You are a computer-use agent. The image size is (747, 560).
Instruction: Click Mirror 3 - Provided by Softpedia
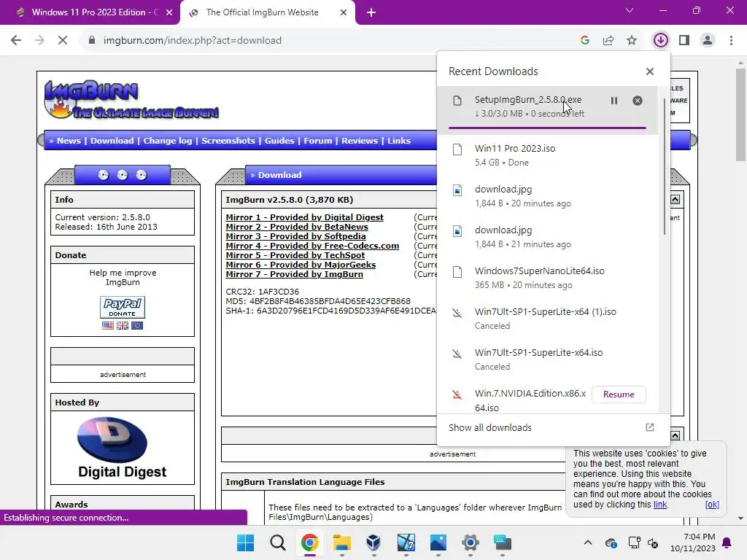pyautogui.click(x=296, y=236)
